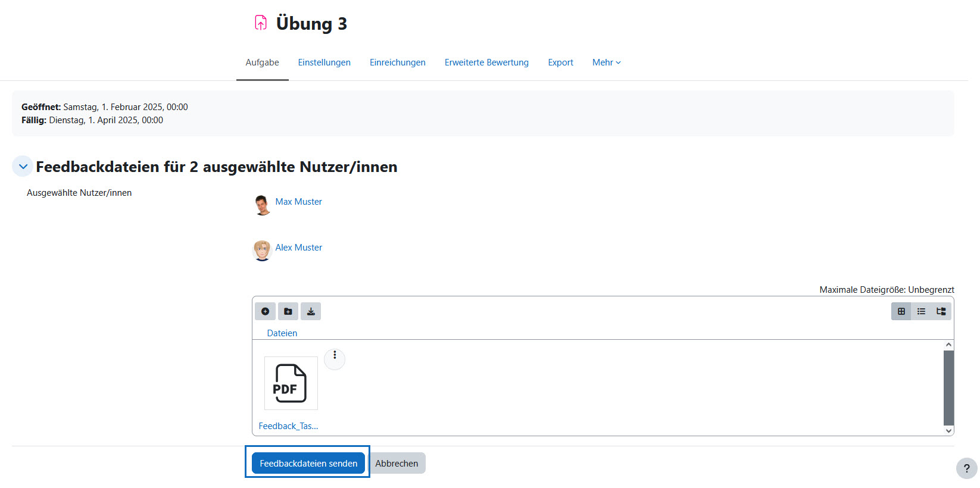Click the 'Ausgewählte Nutzer/innen' label
Viewport: 980px width, 488px height.
click(x=79, y=193)
